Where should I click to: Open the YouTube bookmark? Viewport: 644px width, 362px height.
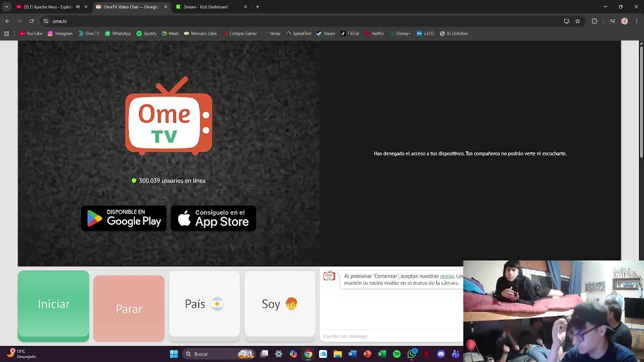tap(31, 34)
